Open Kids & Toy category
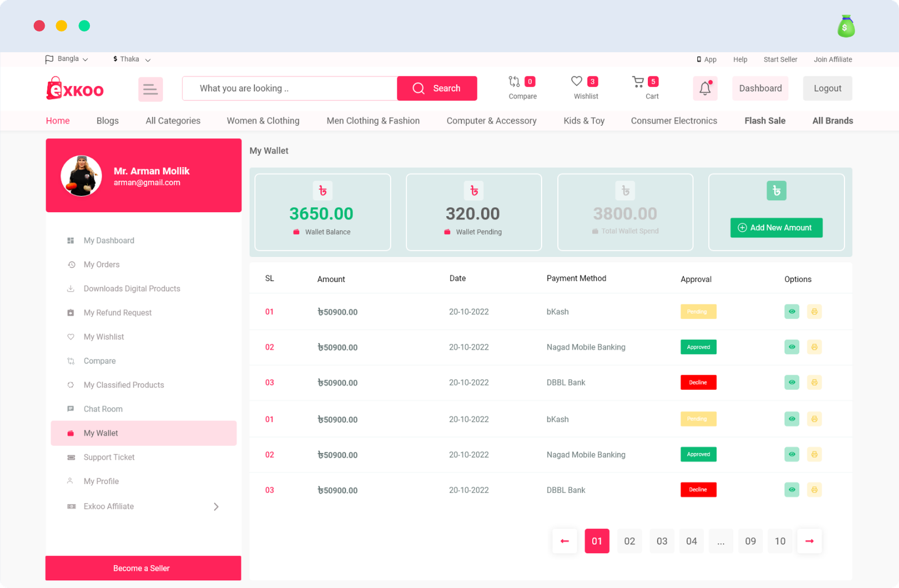Screen dimensions: 899x588 click(584, 121)
